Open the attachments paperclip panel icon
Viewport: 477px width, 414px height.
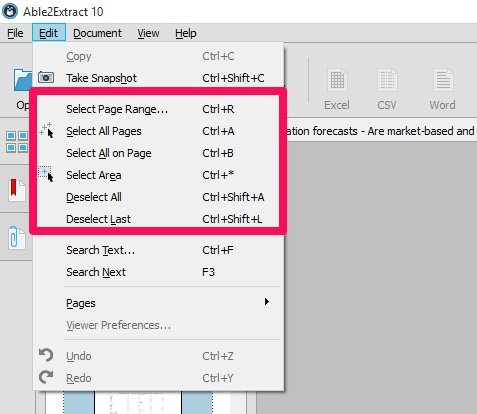[x=17, y=237]
